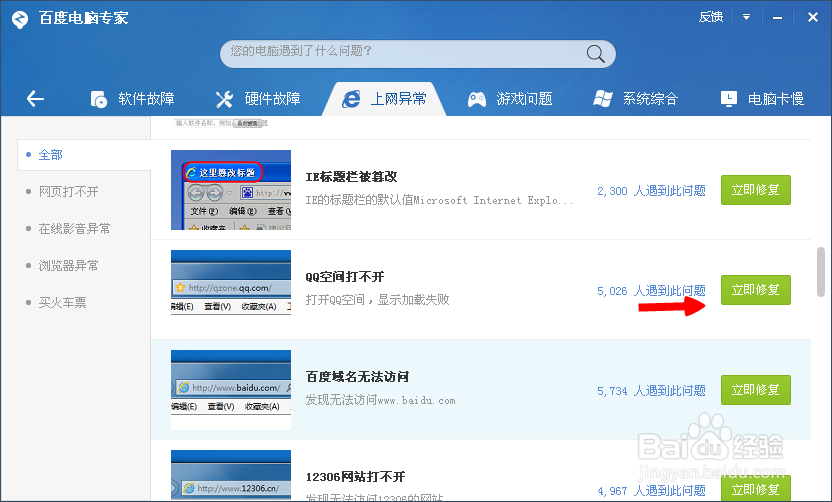Image resolution: width=832 pixels, height=502 pixels.
Task: Open the IE标题栏被篡改 thumbnail
Action: 231,190
